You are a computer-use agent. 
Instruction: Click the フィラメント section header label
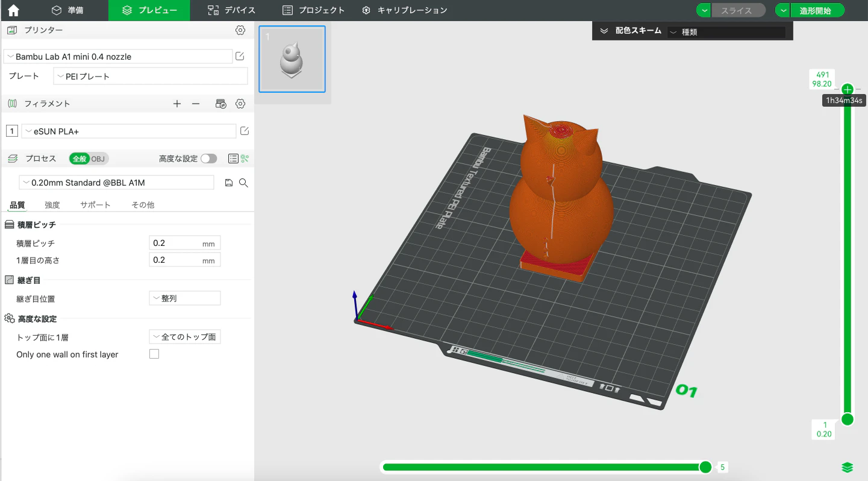point(47,104)
